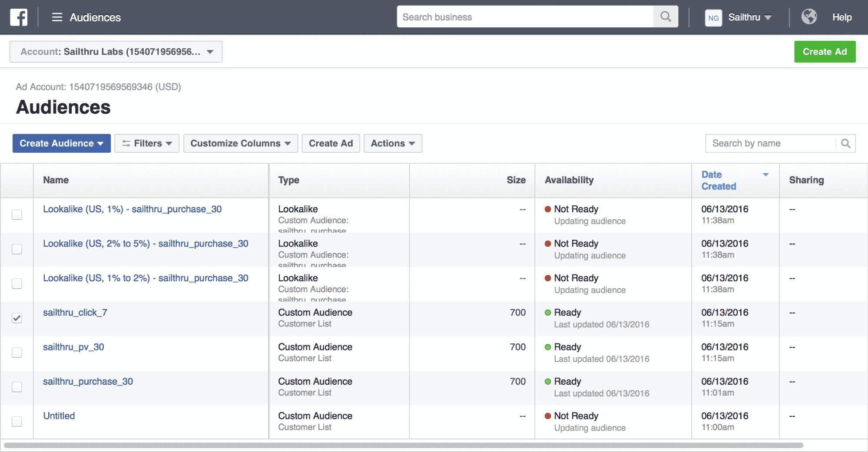Click the Date Created sort arrow
Image resolution: width=868 pixels, height=452 pixels.
[765, 175]
